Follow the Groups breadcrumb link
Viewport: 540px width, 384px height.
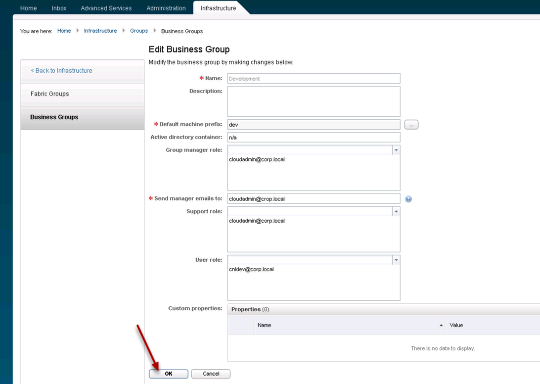tap(139, 31)
